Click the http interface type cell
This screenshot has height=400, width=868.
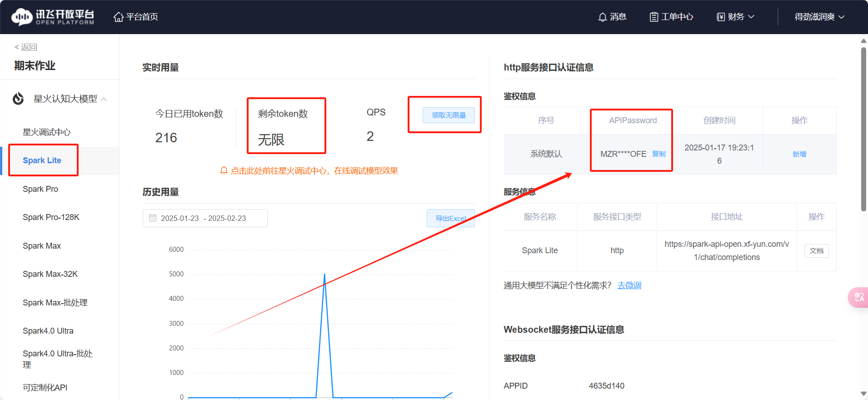[x=617, y=250]
